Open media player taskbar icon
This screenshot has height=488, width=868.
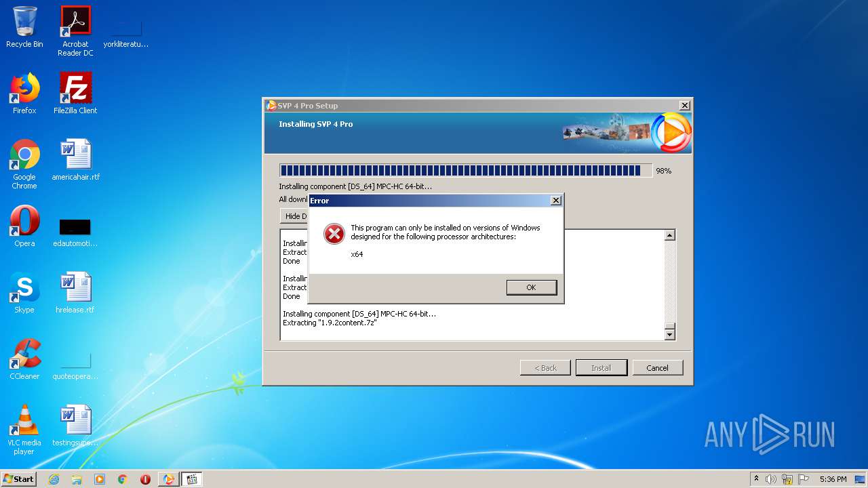(100, 479)
